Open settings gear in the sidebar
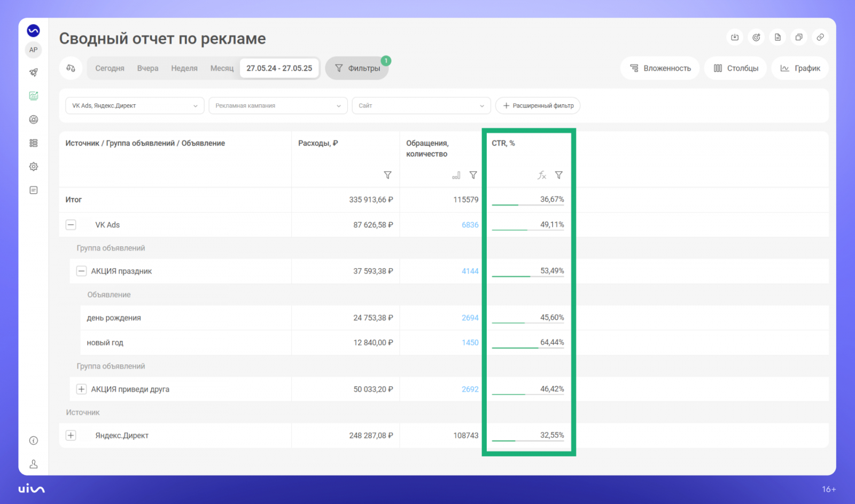Screen dimensions: 855x504 pos(33,166)
